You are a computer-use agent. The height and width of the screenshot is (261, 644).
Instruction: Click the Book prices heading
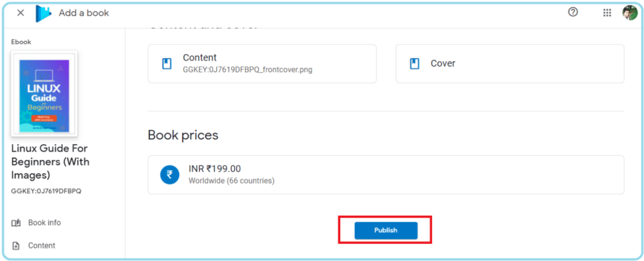(183, 135)
